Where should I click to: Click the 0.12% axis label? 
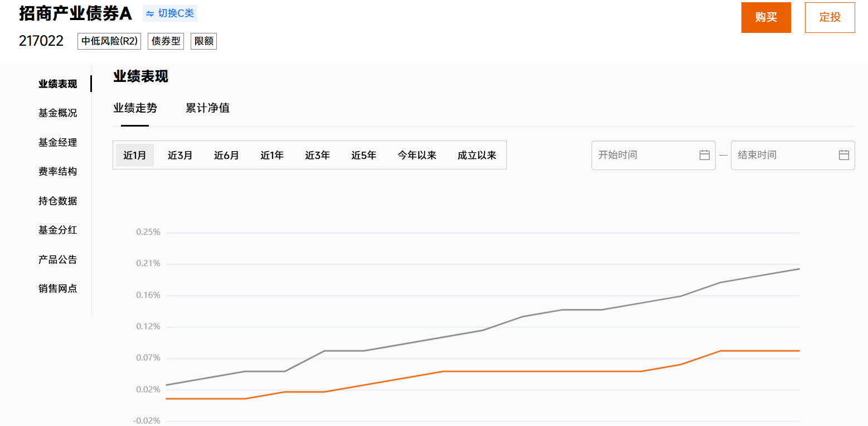(x=148, y=326)
